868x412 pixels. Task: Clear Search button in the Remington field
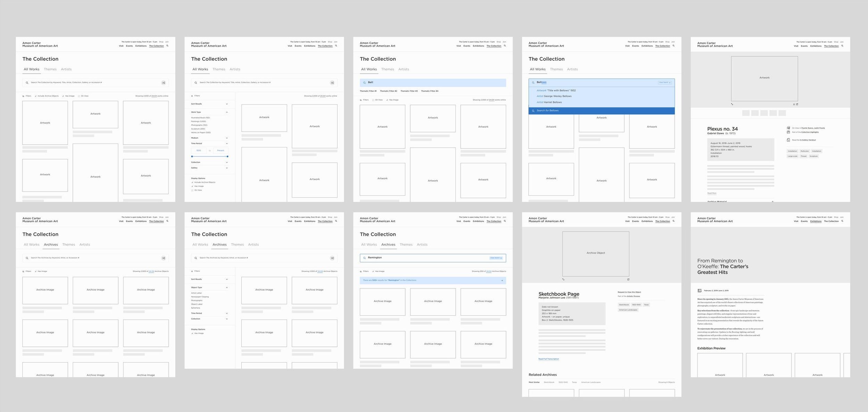point(496,258)
